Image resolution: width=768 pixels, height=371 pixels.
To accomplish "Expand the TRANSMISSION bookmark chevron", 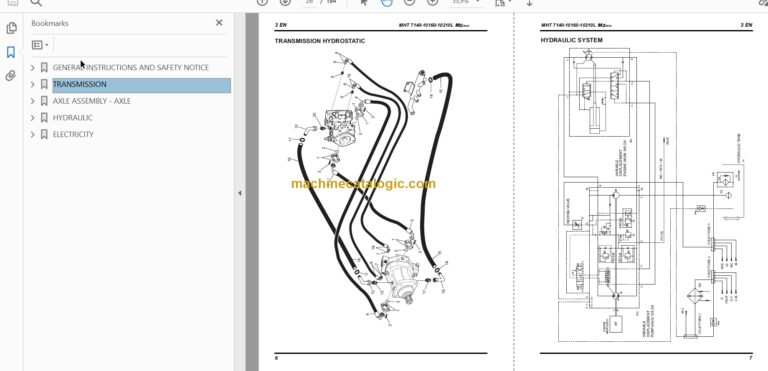I will click(33, 84).
